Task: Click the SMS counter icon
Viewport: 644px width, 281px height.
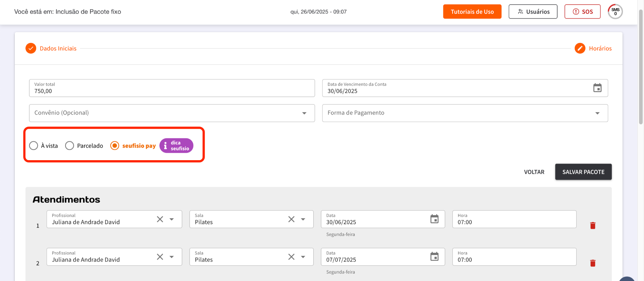Action: (615, 12)
